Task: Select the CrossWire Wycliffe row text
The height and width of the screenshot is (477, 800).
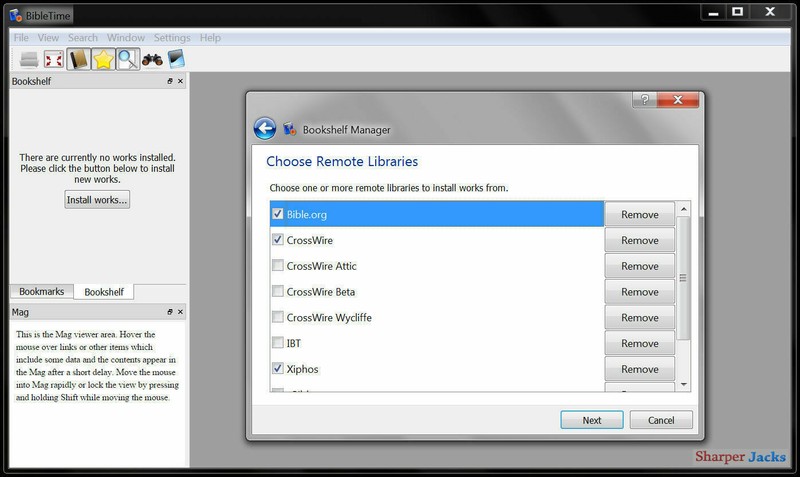Action: coord(329,317)
